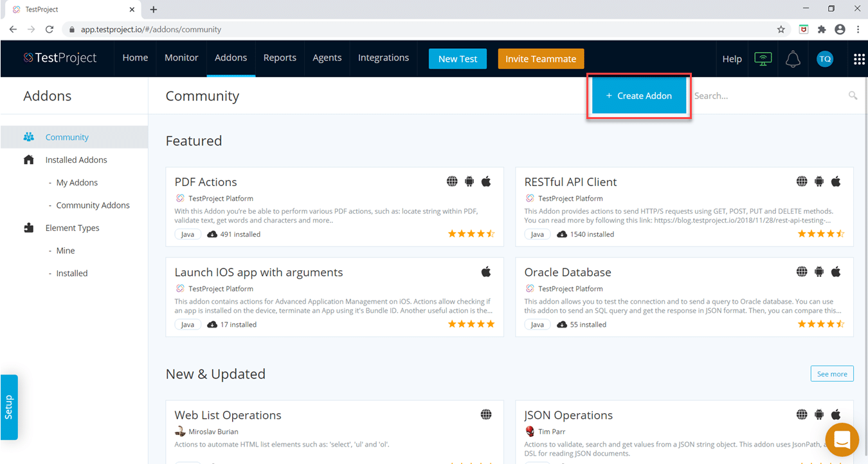This screenshot has width=868, height=464.
Task: Reload the page in the browser
Action: click(50, 29)
